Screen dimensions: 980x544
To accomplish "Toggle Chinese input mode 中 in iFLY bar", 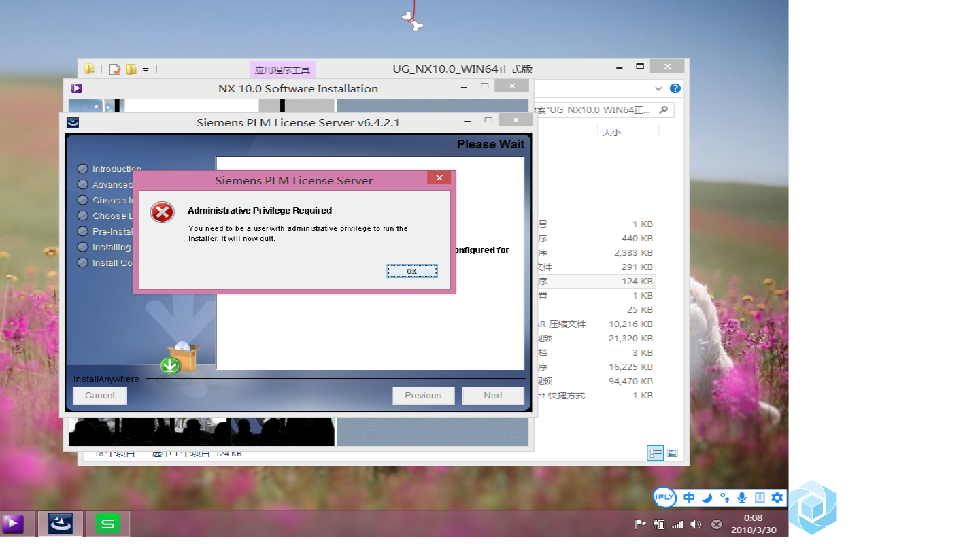I will tap(689, 498).
